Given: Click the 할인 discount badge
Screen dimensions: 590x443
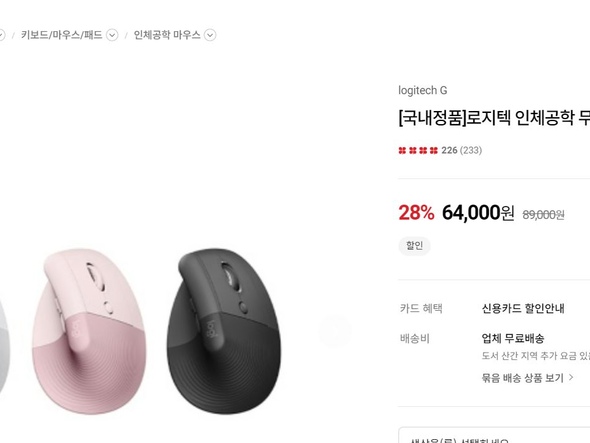Looking at the screenshot, I should (414, 246).
